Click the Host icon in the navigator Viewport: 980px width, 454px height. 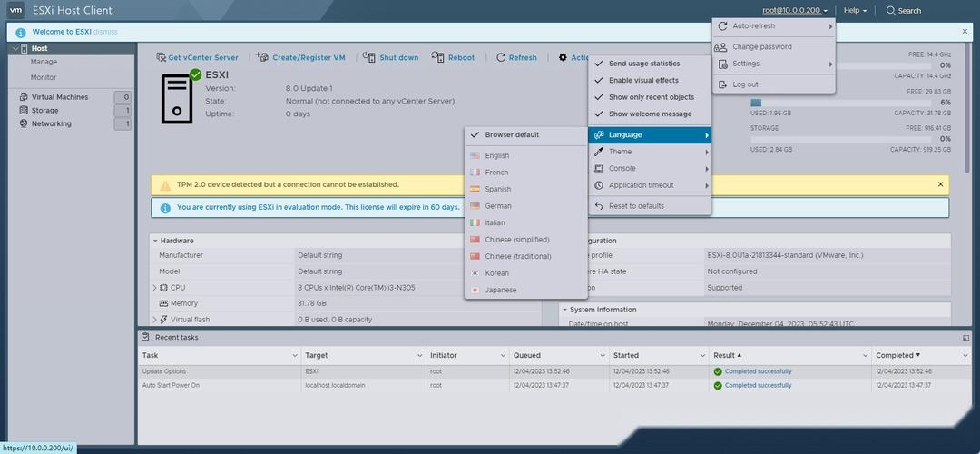(24, 48)
